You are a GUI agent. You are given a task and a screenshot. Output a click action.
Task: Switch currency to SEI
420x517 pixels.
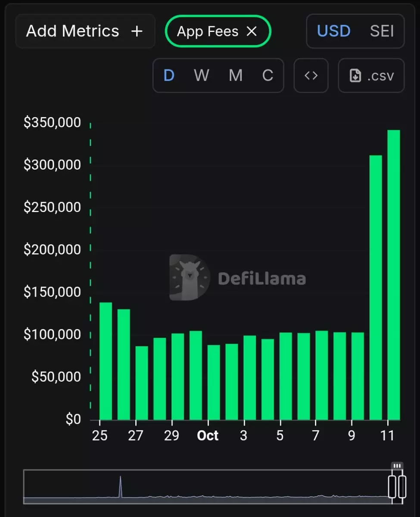pyautogui.click(x=382, y=31)
